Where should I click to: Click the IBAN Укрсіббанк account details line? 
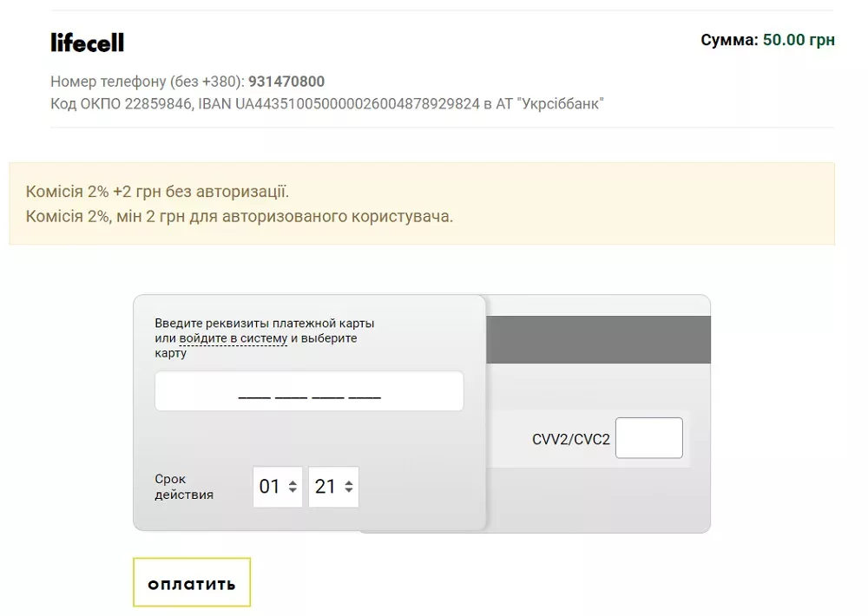328,103
